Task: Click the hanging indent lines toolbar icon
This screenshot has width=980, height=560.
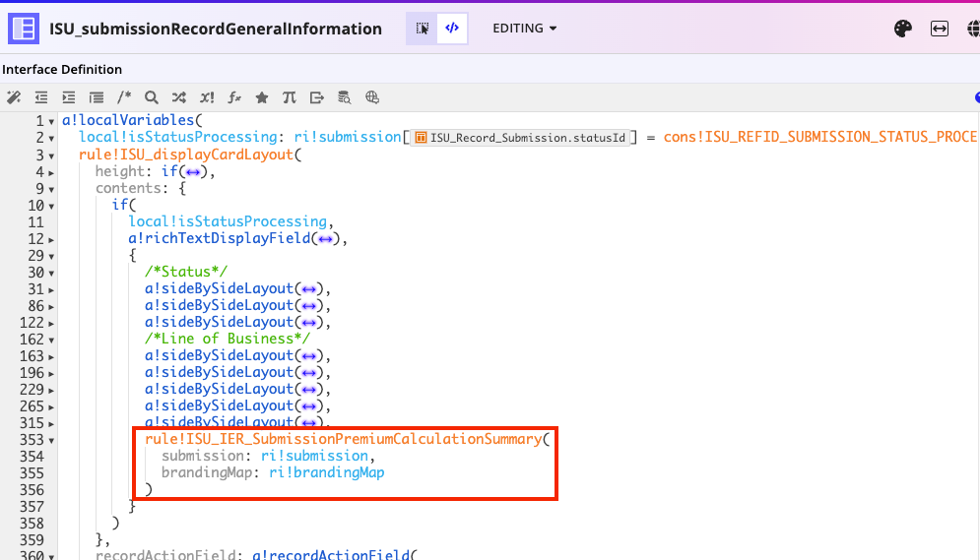Action: [x=97, y=97]
